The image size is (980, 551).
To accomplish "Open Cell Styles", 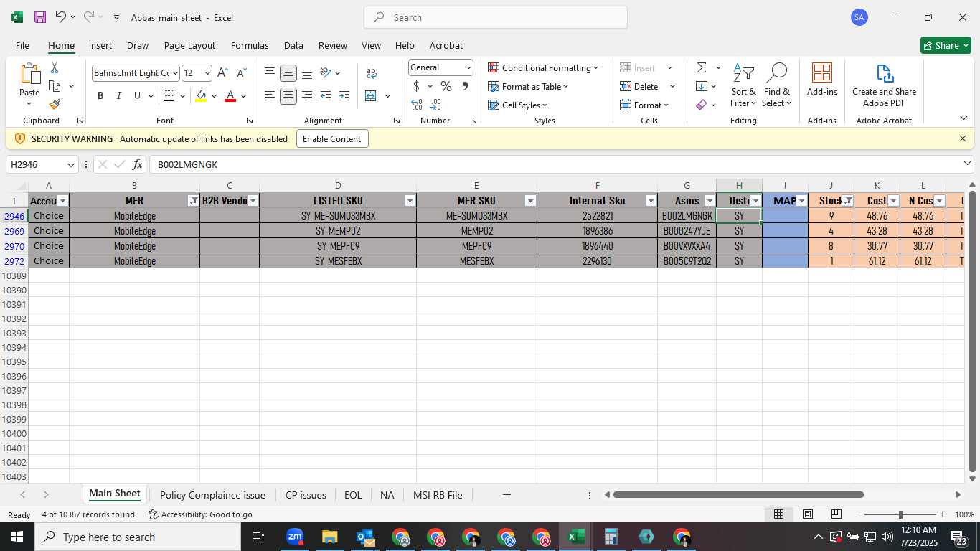I will (517, 105).
